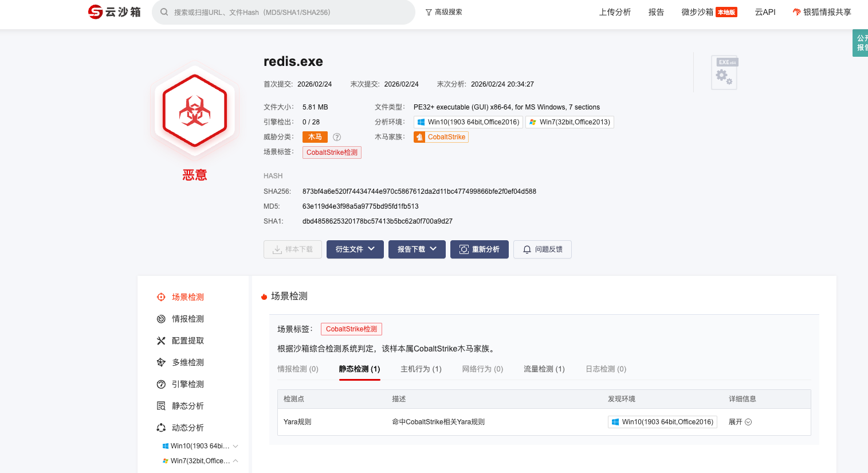Open 配置提取 in the sidebar

pyautogui.click(x=188, y=341)
